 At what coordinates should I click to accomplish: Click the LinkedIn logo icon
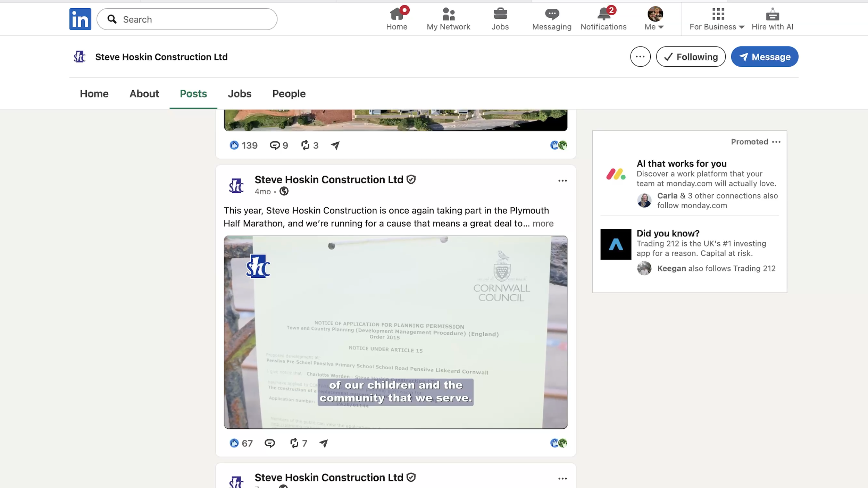(x=80, y=19)
